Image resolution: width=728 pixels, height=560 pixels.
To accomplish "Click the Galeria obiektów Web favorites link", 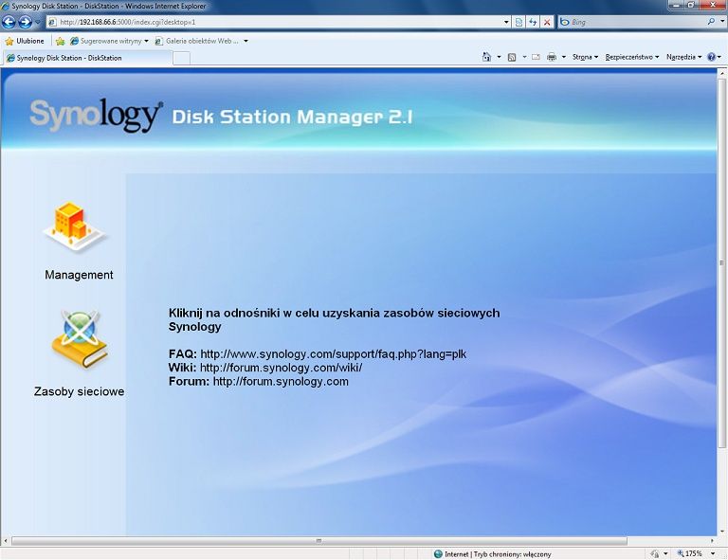I will (197, 41).
